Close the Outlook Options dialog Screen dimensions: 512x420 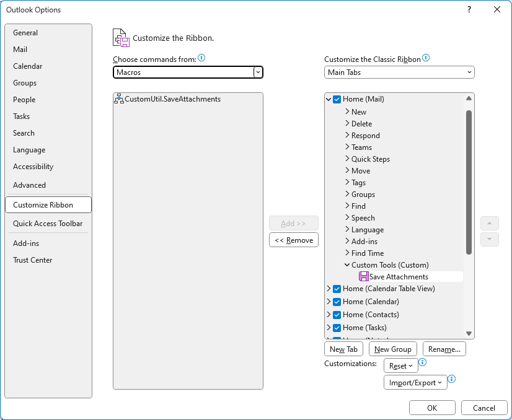pyautogui.click(x=497, y=9)
